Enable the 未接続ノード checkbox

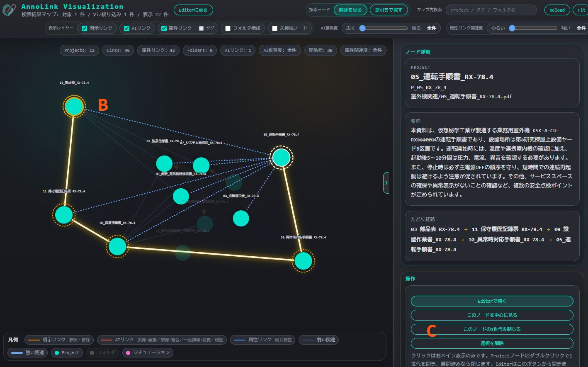click(x=275, y=28)
